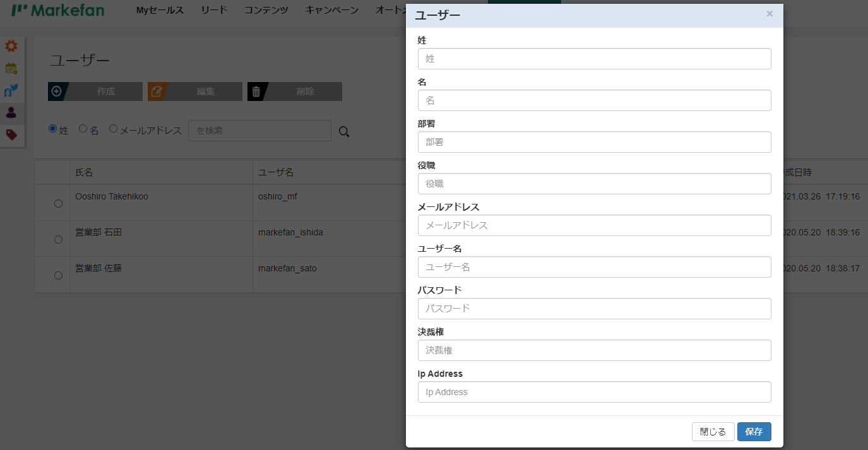Select the 営業部 石田 row radio button
868x450 pixels.
[59, 239]
